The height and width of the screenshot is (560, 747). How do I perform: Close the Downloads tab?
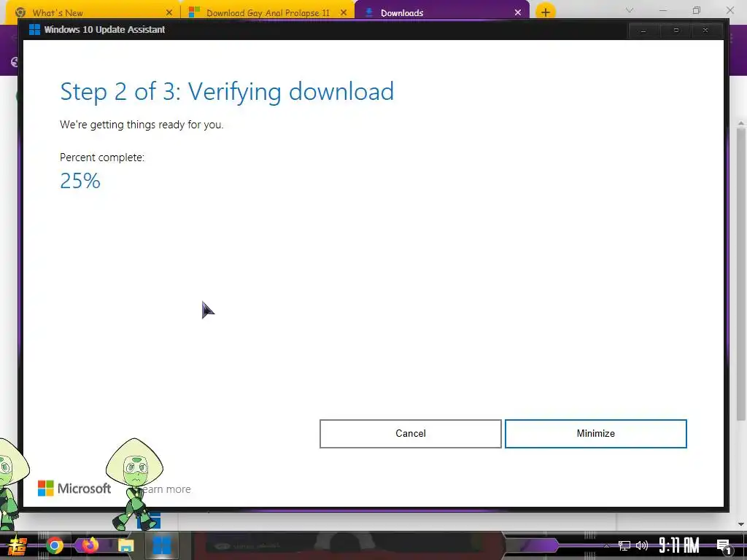518,12
